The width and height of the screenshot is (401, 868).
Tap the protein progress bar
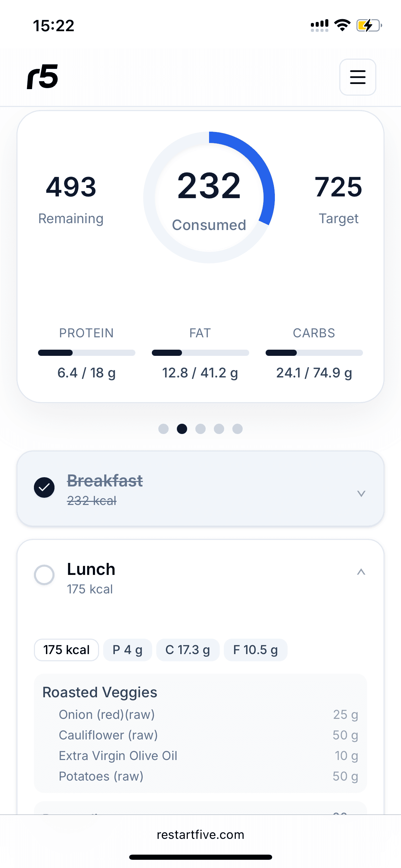click(x=86, y=353)
